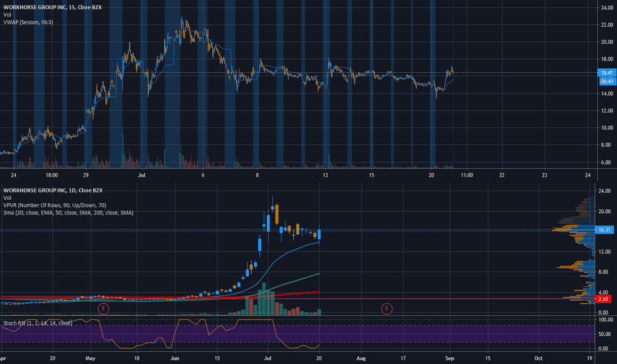The height and width of the screenshot is (364, 617).
Task: Click the Jun label on lower time axis
Action: point(175,358)
